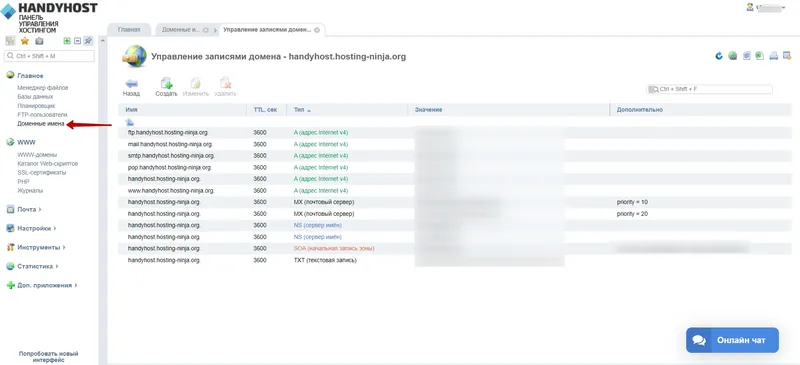800x365 pixels.
Task: Go back with the Назад arrow
Action: (131, 87)
